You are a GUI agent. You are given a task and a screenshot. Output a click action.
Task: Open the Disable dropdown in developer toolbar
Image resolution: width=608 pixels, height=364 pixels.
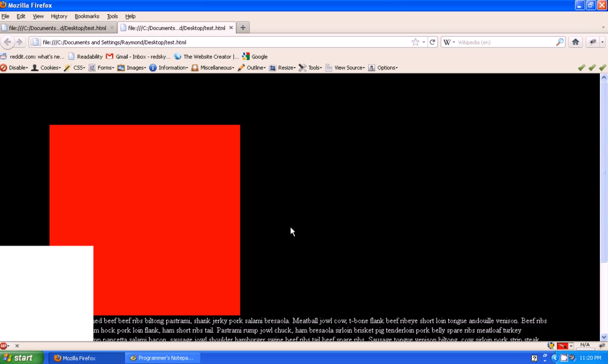click(x=14, y=68)
